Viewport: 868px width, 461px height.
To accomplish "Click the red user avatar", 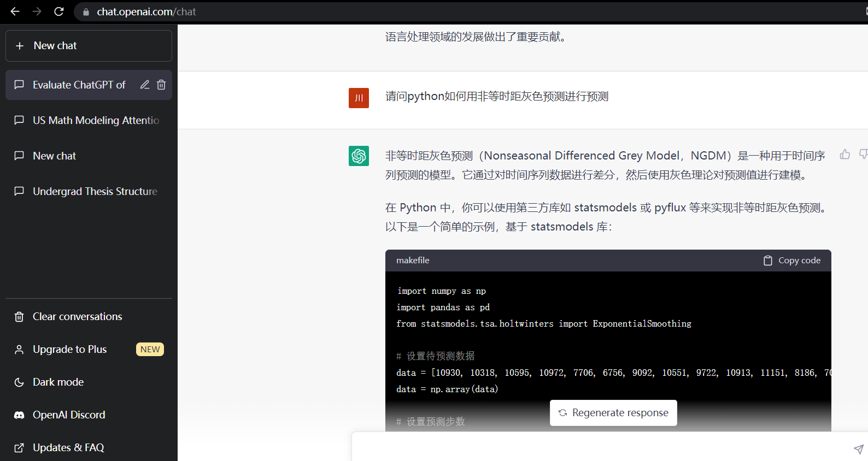I will click(x=359, y=98).
